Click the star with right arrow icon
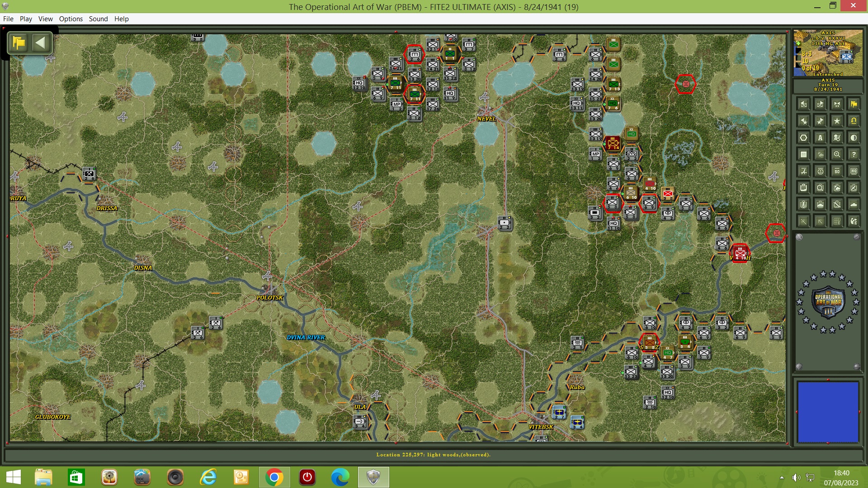868x488 pixels. pos(820,121)
